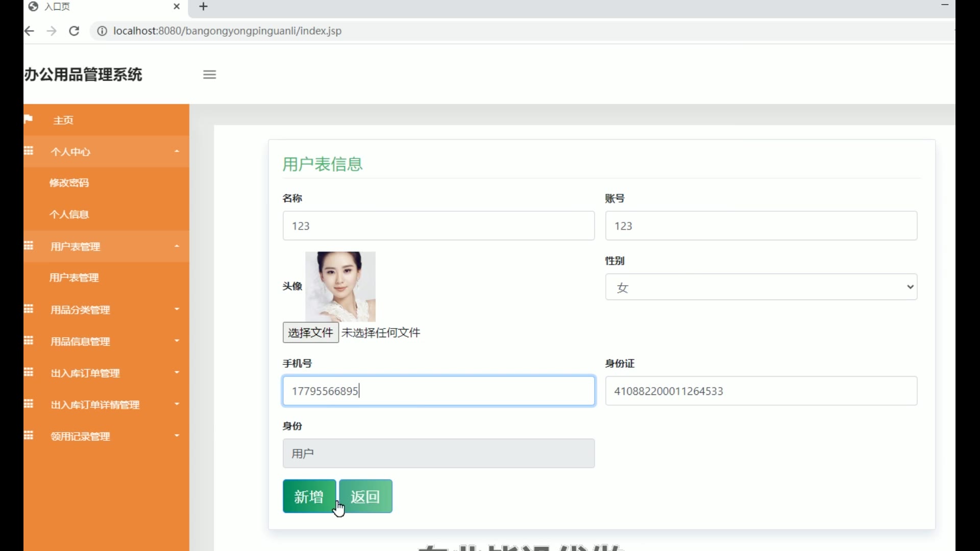The image size is (980, 551).
Task: Go back with browser back arrow
Action: point(30,31)
